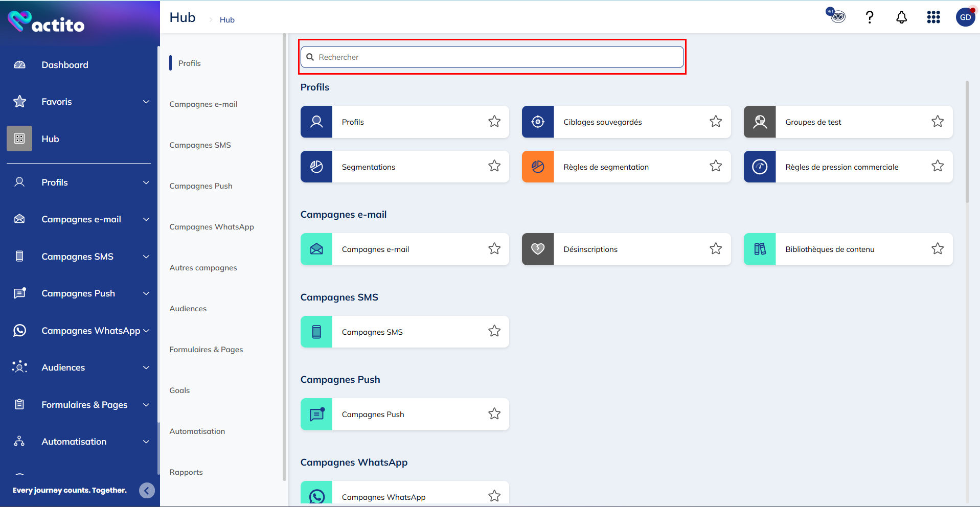980x507 pixels.
Task: Star the Campagnes SMS tile as favorite
Action: coord(494,331)
